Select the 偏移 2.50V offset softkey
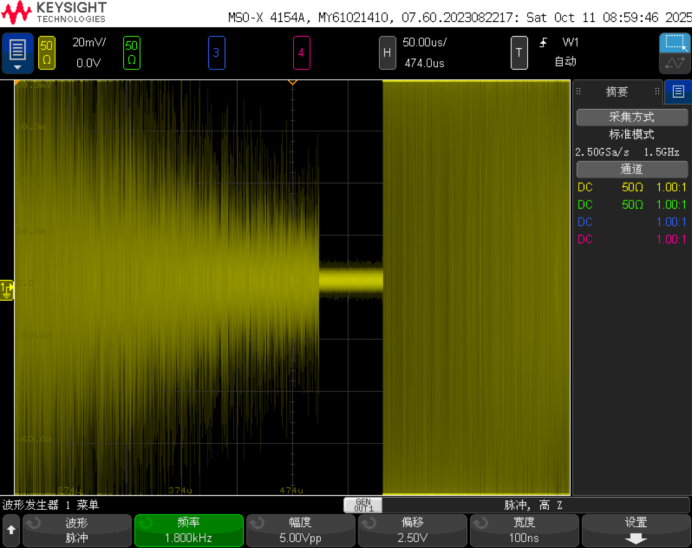This screenshot has width=693, height=548. click(x=412, y=530)
